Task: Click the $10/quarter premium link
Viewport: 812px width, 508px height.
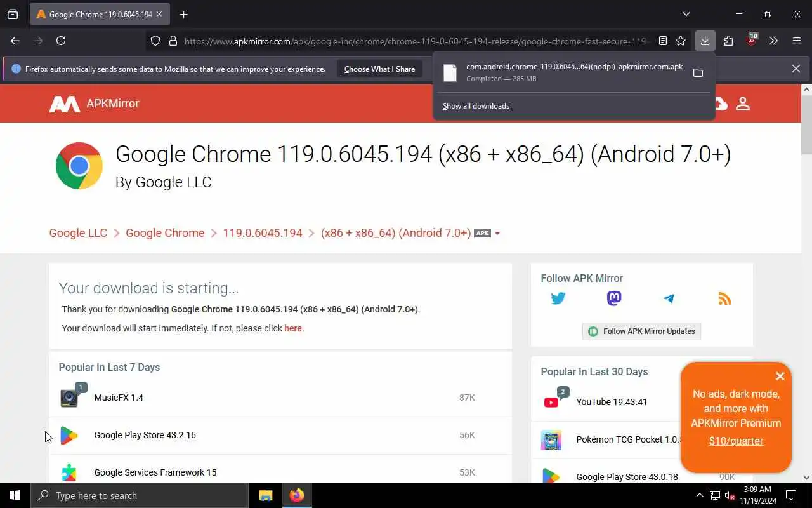Action: [736, 441]
